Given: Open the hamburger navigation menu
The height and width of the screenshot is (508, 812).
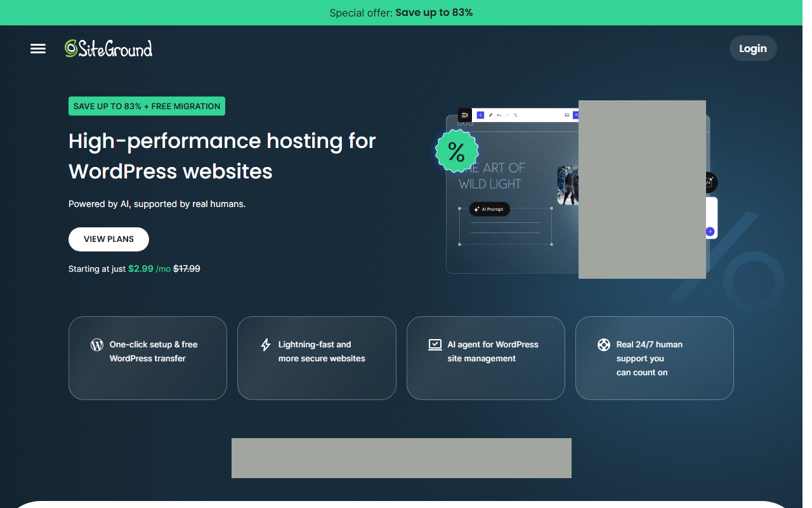Looking at the screenshot, I should pos(38,49).
